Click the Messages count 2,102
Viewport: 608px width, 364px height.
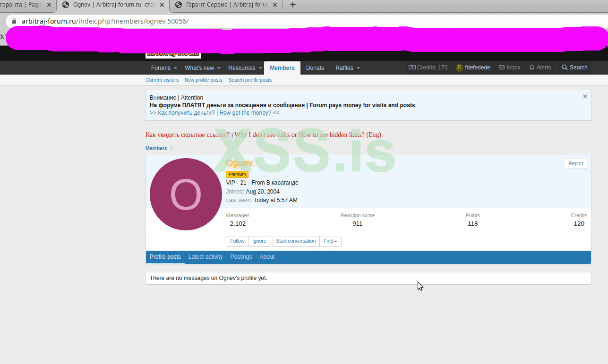[x=238, y=223]
